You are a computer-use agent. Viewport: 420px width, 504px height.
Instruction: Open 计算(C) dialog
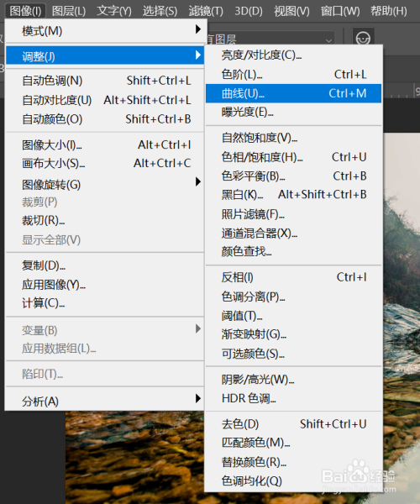click(x=105, y=303)
